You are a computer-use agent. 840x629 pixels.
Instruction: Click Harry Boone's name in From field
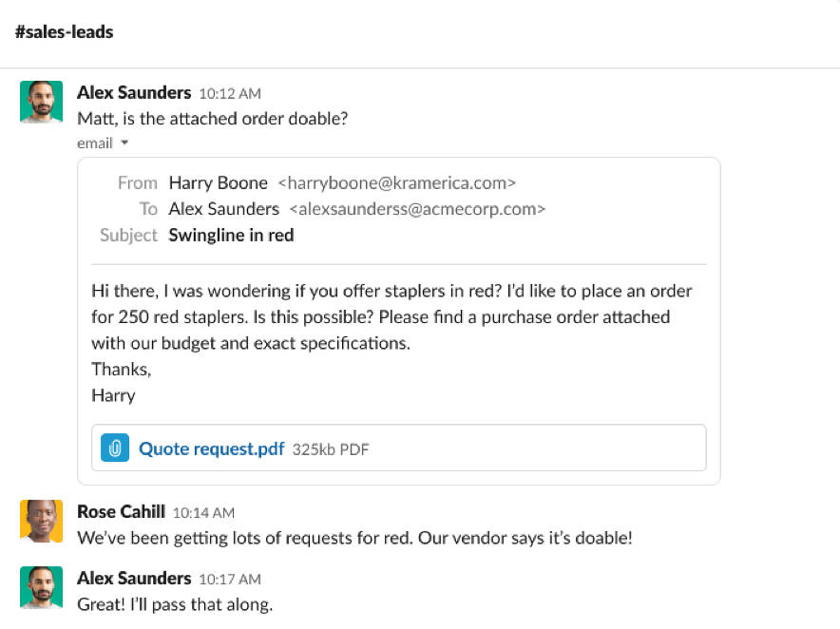coord(218,182)
